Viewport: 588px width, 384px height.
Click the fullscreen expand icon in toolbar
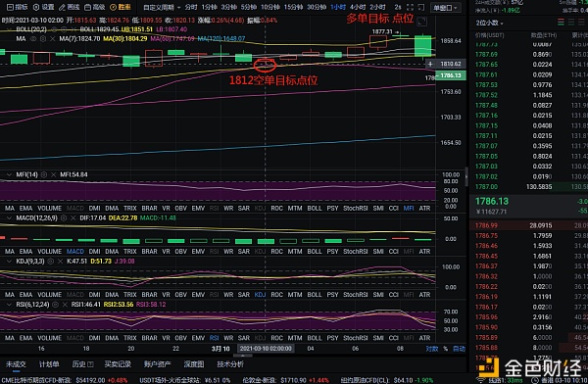pyautogui.click(x=410, y=7)
